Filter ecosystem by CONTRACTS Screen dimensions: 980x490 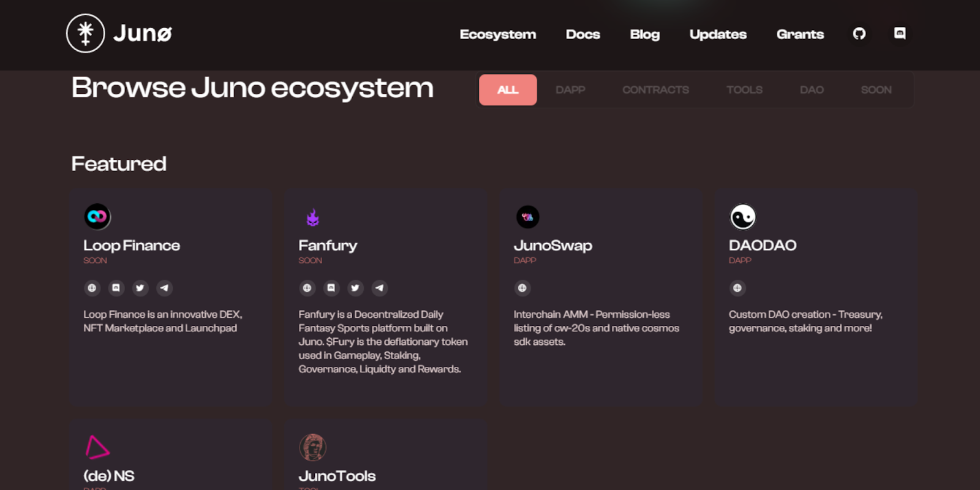click(655, 90)
